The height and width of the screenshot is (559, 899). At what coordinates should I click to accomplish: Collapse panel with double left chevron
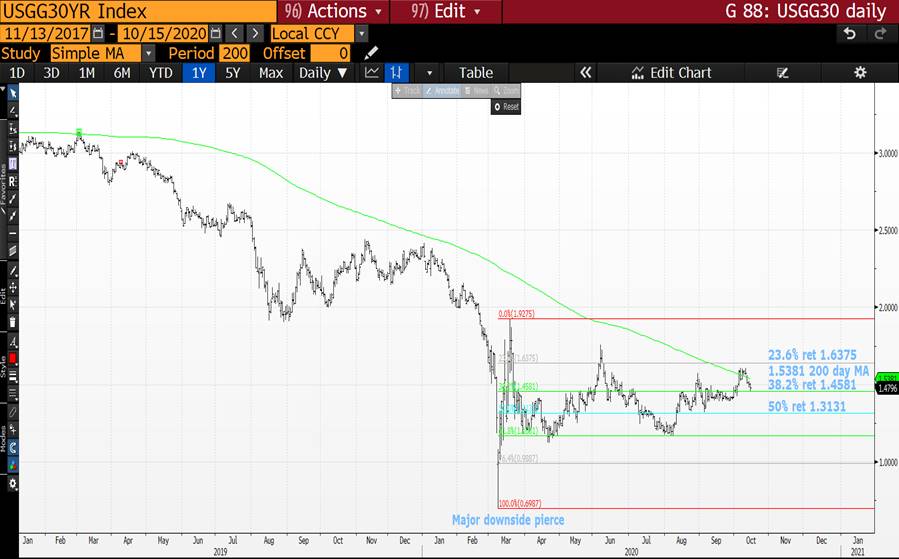tap(586, 73)
